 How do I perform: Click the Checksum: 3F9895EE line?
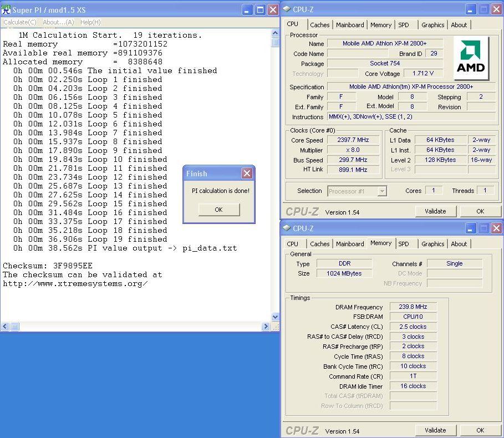48,266
